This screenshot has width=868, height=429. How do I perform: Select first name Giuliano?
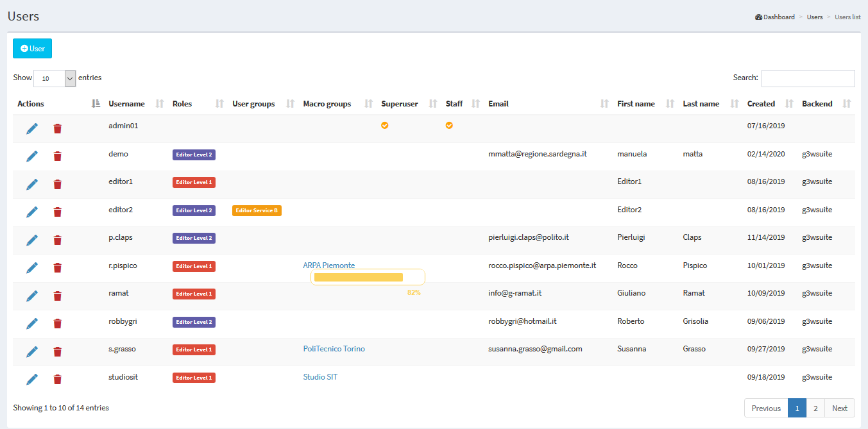tap(631, 293)
